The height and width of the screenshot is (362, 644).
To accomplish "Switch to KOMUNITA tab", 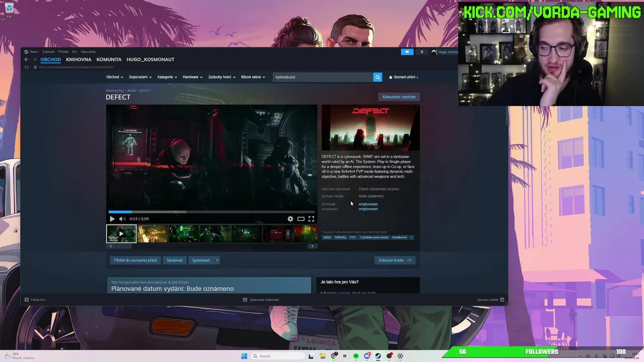I will [x=109, y=59].
